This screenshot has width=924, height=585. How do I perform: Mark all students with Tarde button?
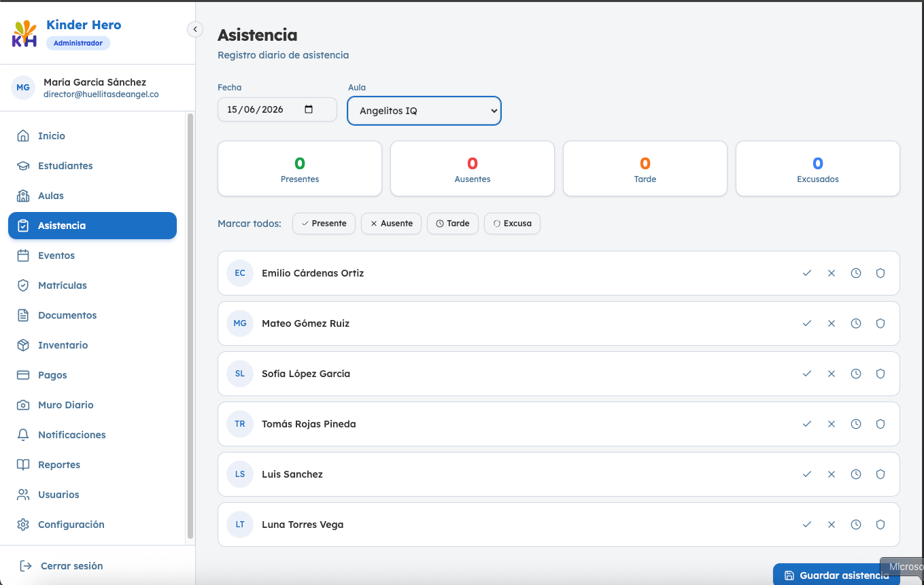click(453, 224)
